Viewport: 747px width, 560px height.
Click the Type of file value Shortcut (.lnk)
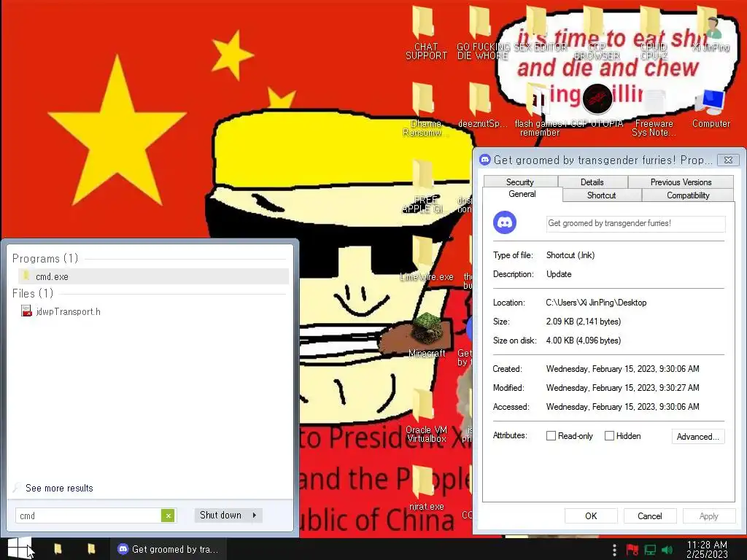pos(570,255)
